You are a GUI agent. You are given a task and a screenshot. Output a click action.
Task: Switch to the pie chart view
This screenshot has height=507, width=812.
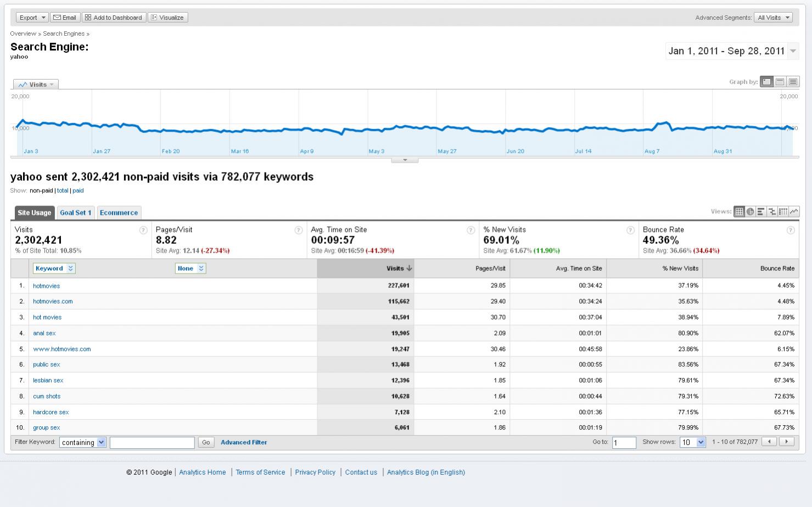tap(750, 211)
